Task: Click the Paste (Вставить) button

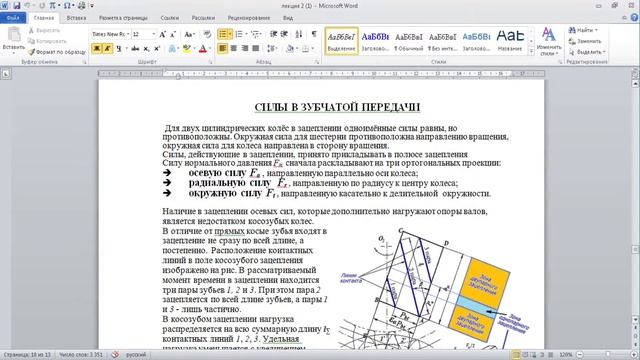Action: [x=13, y=40]
